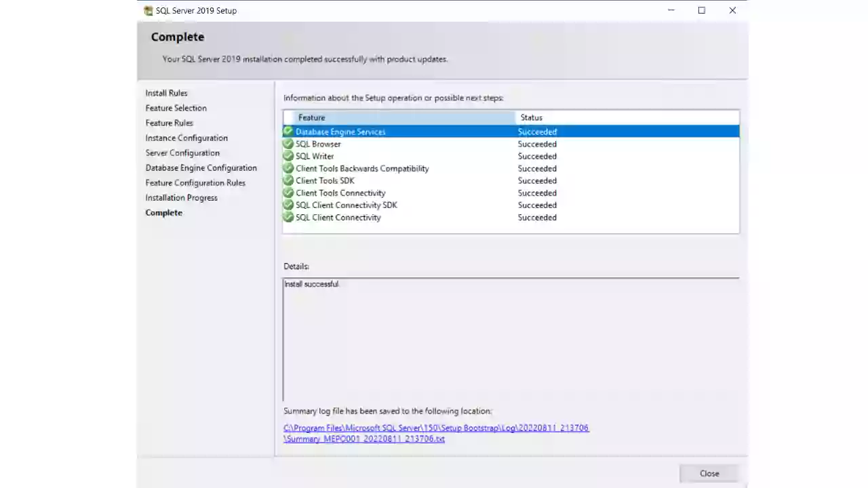The image size is (868, 488).
Task: Select the Client Tools Connectivity row
Action: click(x=511, y=192)
